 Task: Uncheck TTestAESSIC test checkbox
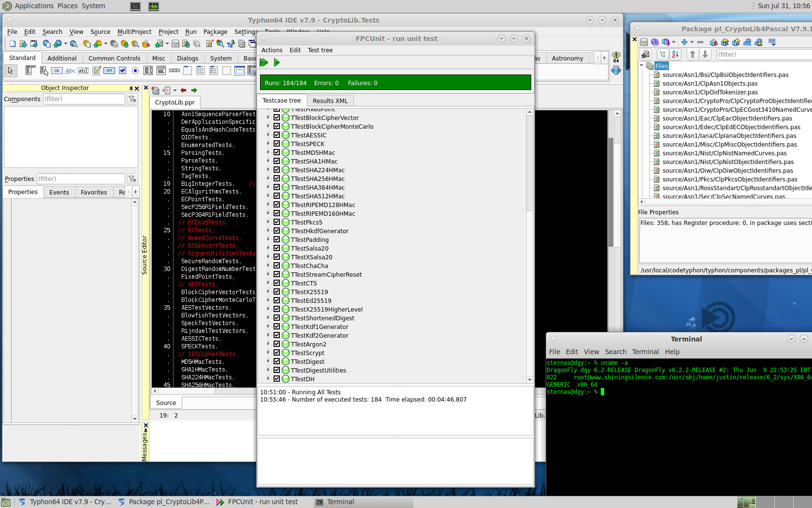pyautogui.click(x=277, y=135)
